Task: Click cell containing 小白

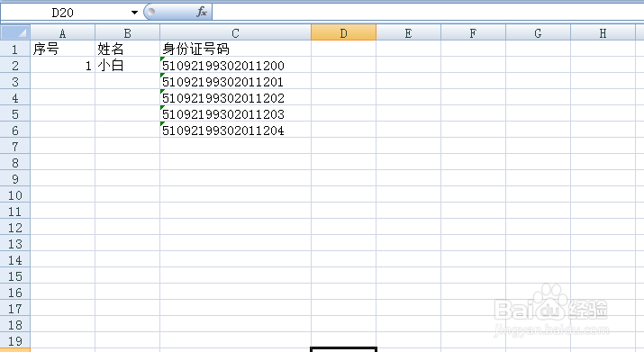Action: pos(127,66)
